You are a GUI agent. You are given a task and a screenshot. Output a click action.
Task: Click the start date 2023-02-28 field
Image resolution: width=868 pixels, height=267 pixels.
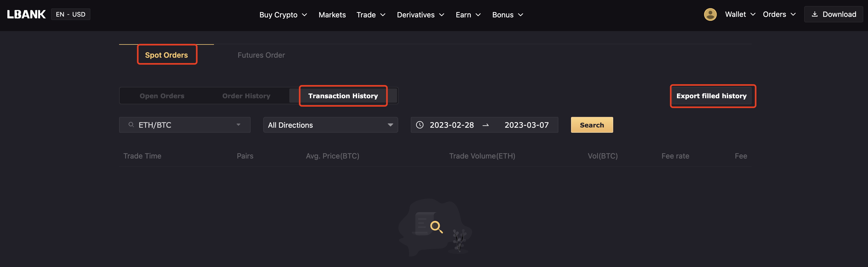pyautogui.click(x=451, y=125)
